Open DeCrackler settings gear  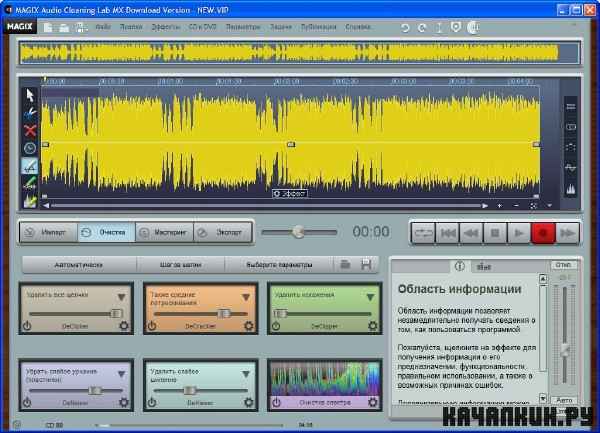tap(248, 326)
